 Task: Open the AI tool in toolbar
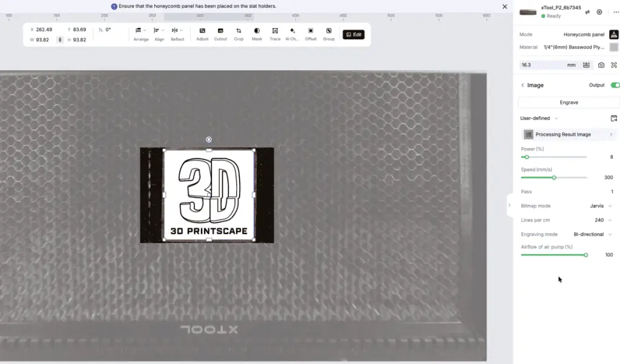[292, 34]
